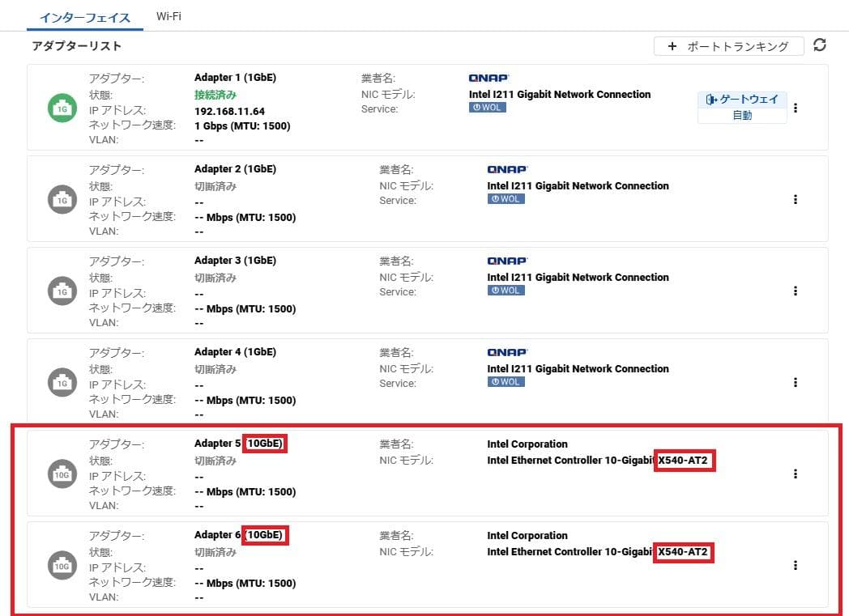The width and height of the screenshot is (849, 616).
Task: Click the refresh icon beside port trunking
Action: (x=820, y=45)
